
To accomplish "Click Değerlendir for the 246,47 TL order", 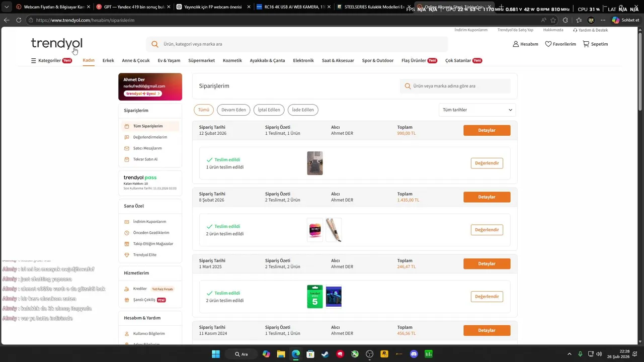I will pyautogui.click(x=487, y=297).
